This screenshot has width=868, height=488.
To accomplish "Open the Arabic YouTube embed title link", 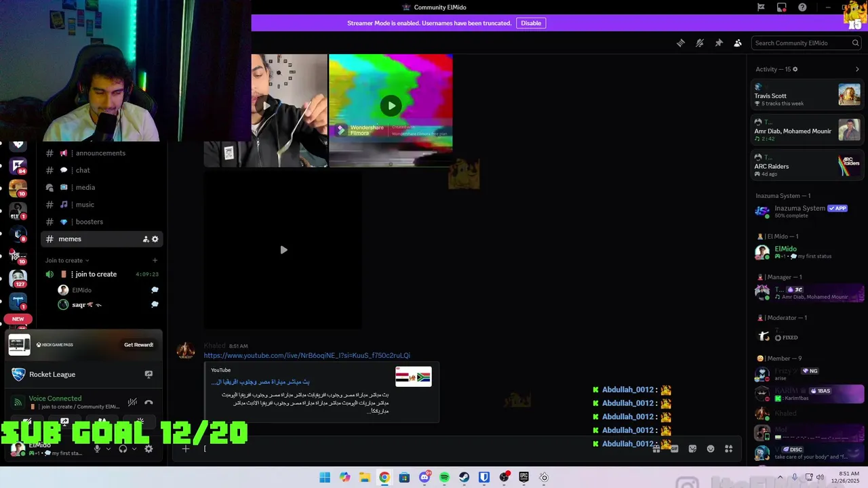I will click(260, 382).
